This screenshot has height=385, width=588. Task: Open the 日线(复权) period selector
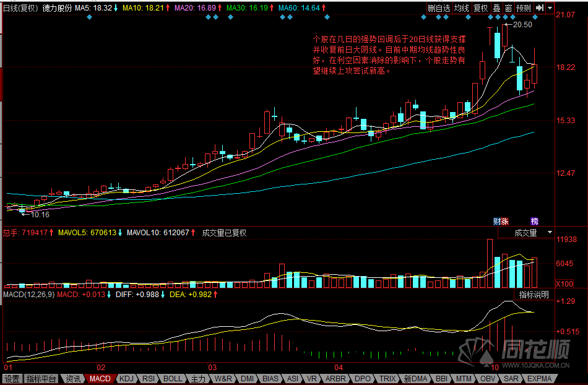[x=20, y=8]
